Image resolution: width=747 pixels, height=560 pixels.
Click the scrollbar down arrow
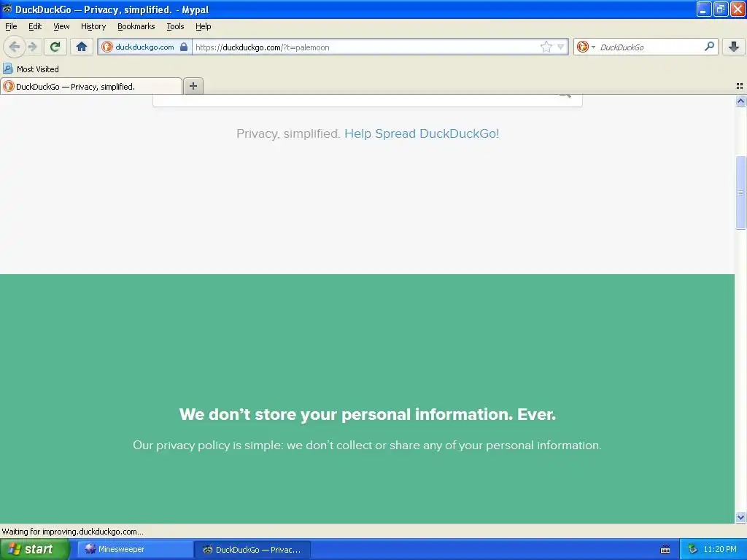[x=740, y=517]
